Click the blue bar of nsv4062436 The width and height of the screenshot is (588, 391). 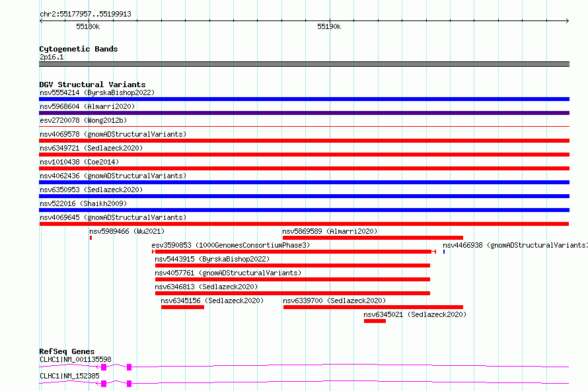coord(304,182)
